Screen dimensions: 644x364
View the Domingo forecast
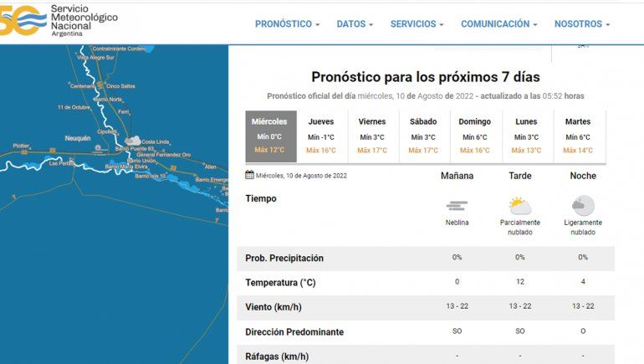click(x=474, y=136)
